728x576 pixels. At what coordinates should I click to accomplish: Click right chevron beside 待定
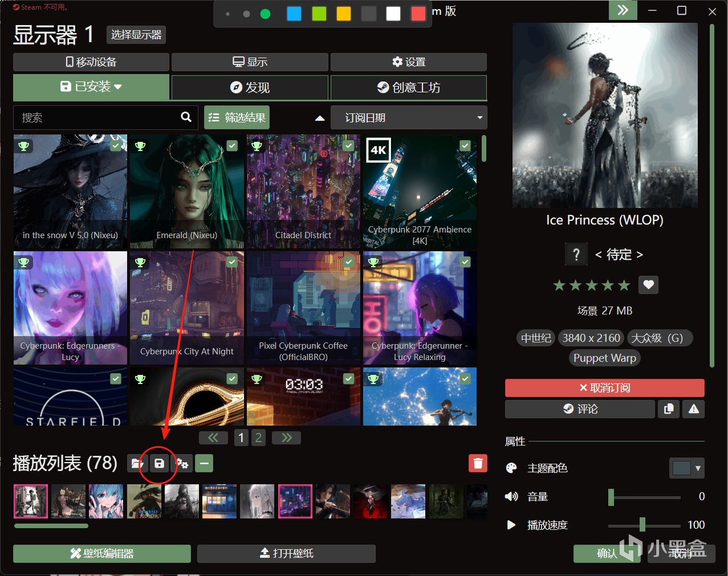tap(640, 255)
